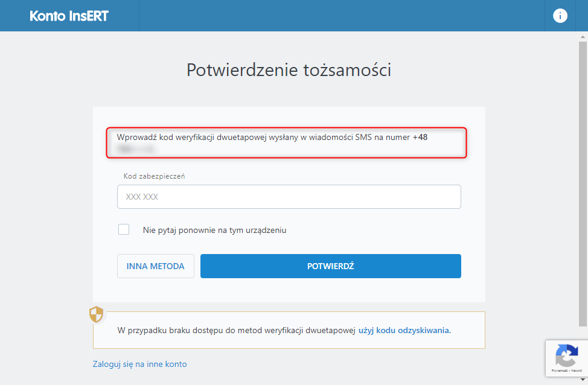Focus the Kod zabezpieczeń input field
Screen dimensions: 588x385
click(x=289, y=197)
